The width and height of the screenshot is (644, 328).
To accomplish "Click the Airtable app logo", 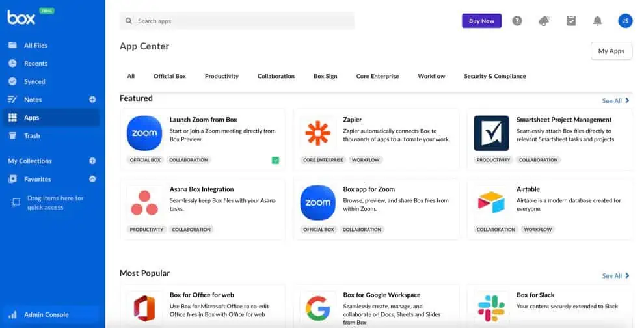I will click(x=491, y=203).
